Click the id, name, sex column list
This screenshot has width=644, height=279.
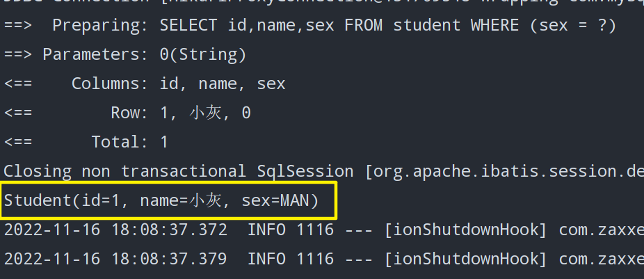(x=222, y=83)
